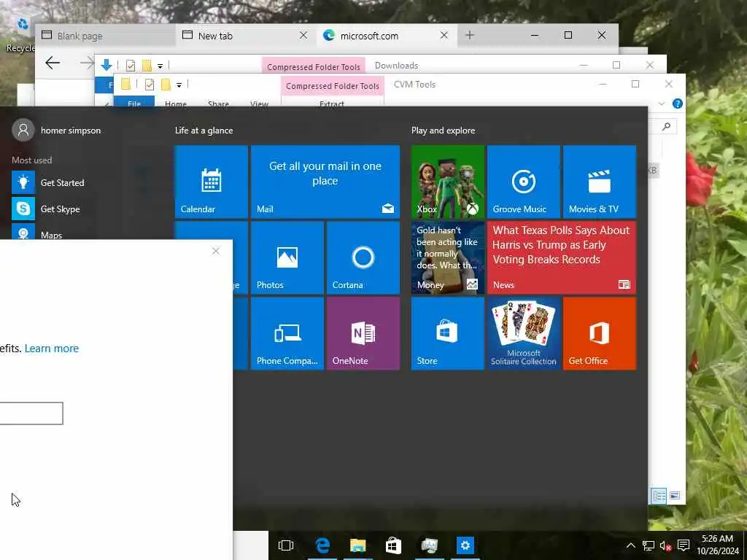Open the Calendar tile
The image size is (747, 560).
click(x=211, y=182)
